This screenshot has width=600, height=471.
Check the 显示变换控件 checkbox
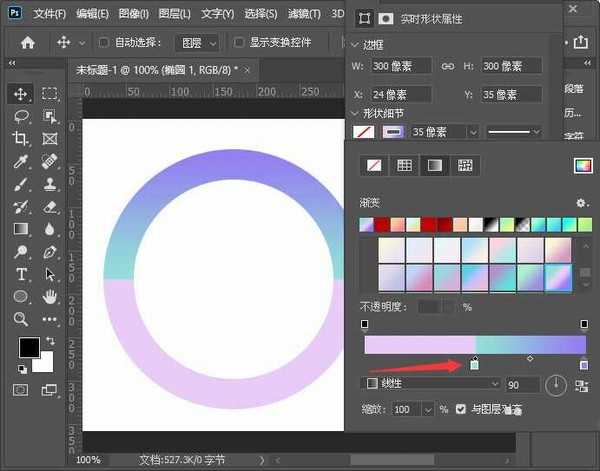tap(239, 43)
